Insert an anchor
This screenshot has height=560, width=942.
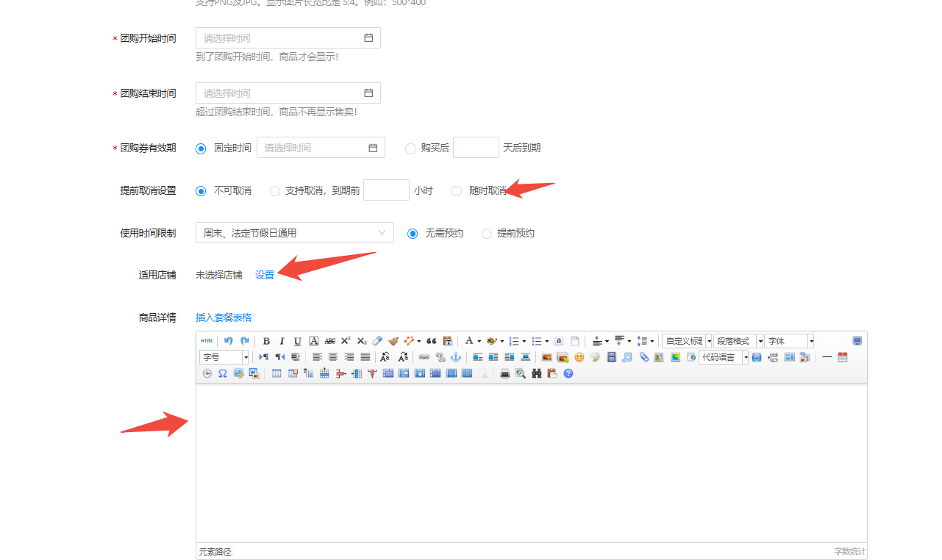coord(456,357)
